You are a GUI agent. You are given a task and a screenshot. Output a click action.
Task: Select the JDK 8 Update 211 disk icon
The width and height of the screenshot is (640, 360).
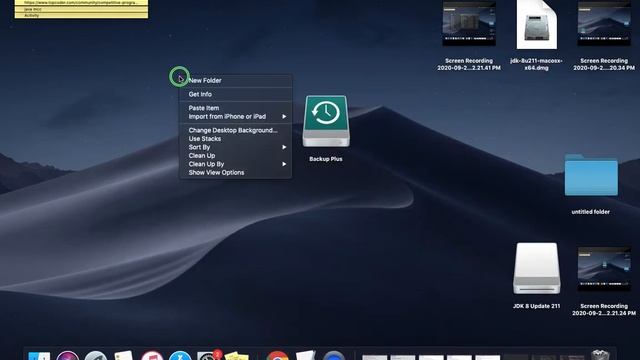(536, 269)
